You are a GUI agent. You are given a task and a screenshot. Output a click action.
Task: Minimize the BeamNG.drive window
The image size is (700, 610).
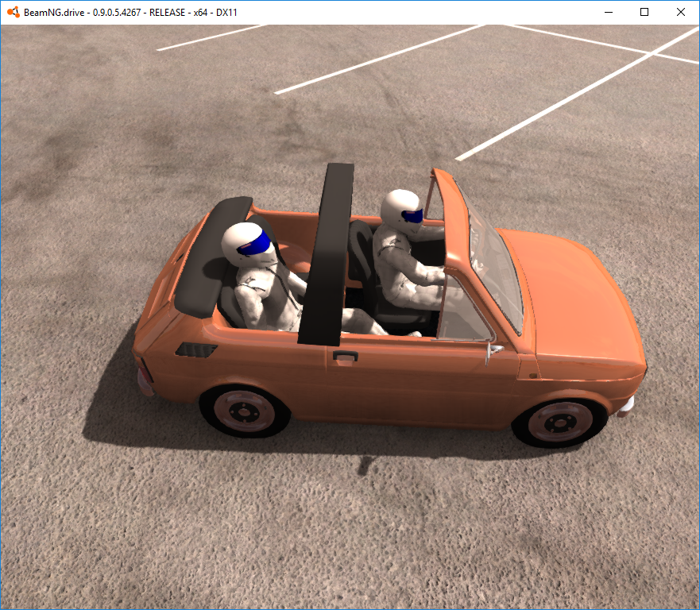tap(608, 12)
